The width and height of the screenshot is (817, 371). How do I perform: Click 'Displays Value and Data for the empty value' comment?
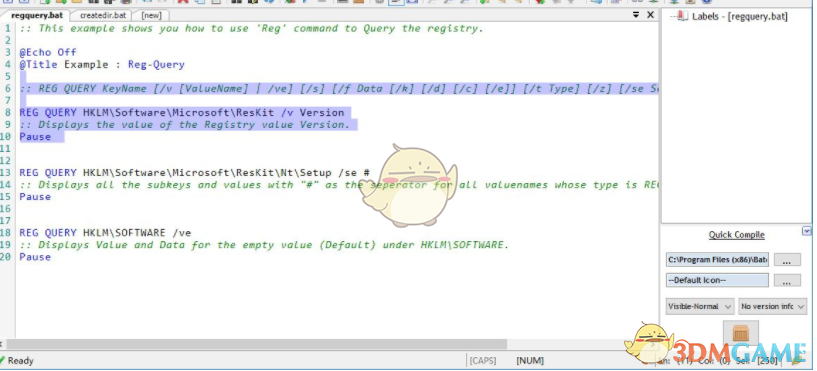click(x=264, y=244)
